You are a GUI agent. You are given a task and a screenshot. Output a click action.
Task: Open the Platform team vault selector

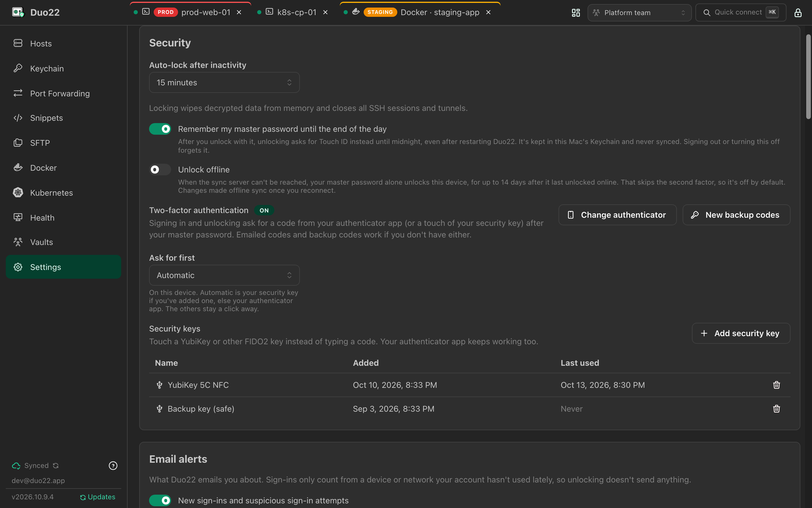(x=639, y=13)
